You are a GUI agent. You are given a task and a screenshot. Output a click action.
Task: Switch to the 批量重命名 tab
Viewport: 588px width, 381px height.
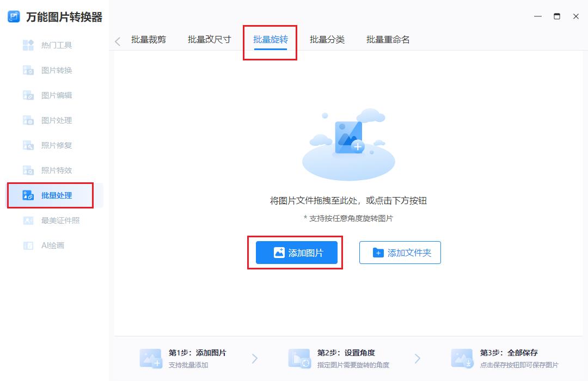pyautogui.click(x=388, y=39)
